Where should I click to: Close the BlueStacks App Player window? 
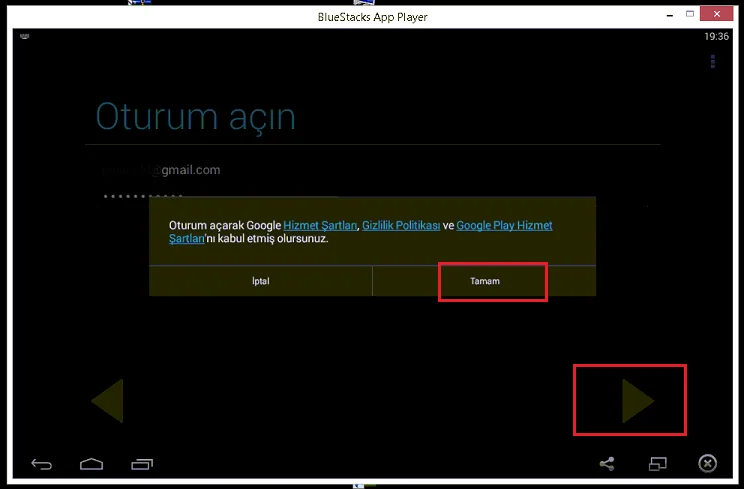716,14
